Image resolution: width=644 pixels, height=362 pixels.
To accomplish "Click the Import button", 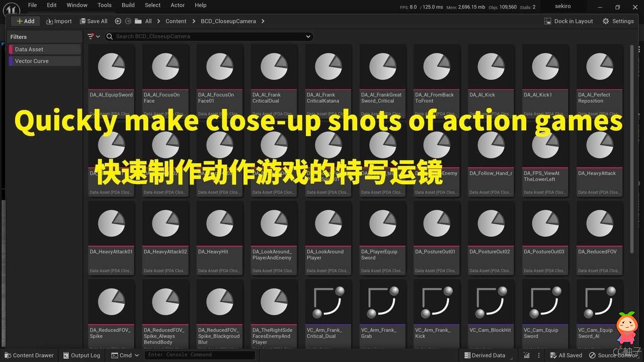I will click(x=59, y=21).
